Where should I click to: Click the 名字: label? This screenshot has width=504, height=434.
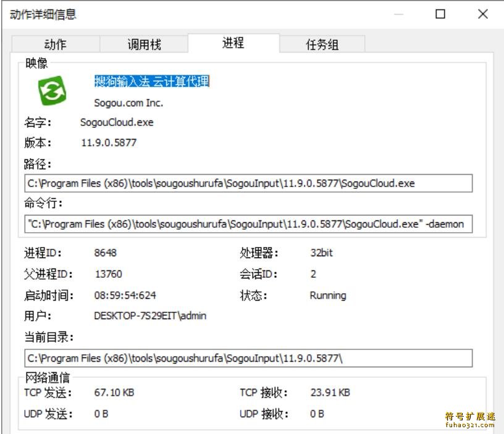tap(38, 122)
